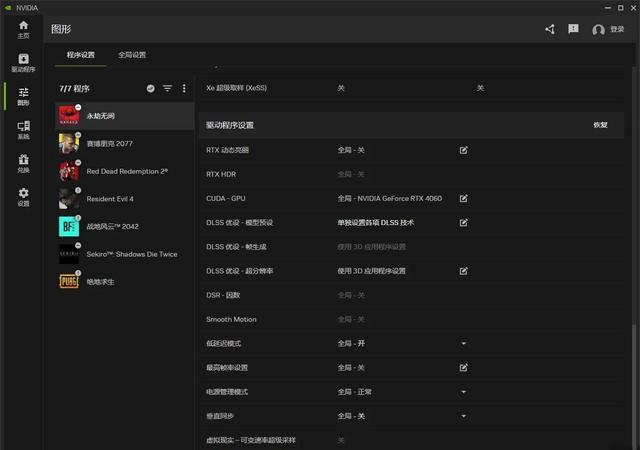The height and width of the screenshot is (450, 640).
Task: Click the 图形 page title
Action: [x=61, y=29]
